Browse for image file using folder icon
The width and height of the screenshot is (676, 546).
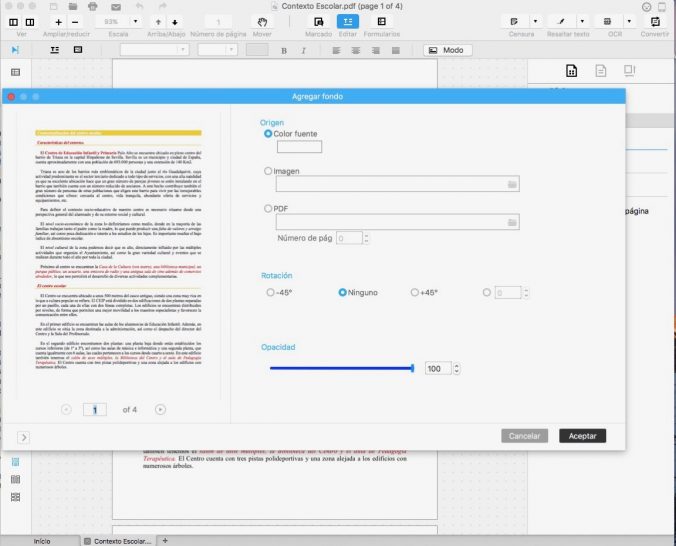point(512,185)
